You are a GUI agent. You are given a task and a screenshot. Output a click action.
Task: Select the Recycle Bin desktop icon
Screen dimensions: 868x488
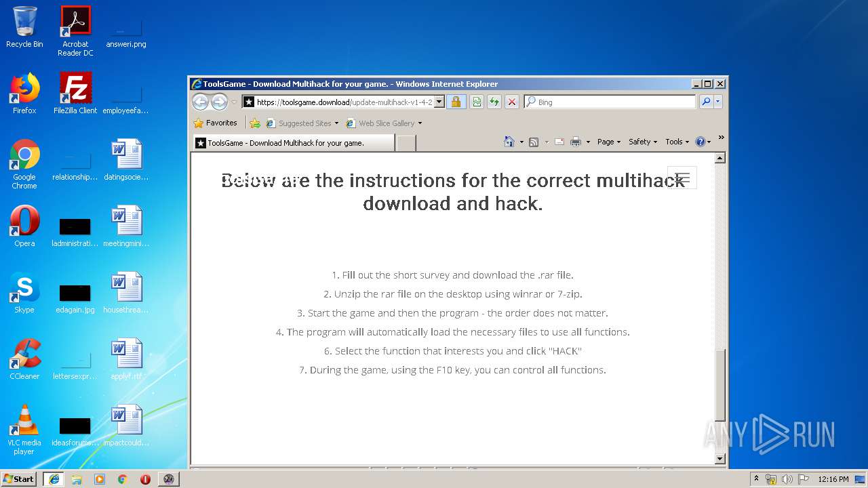[24, 27]
